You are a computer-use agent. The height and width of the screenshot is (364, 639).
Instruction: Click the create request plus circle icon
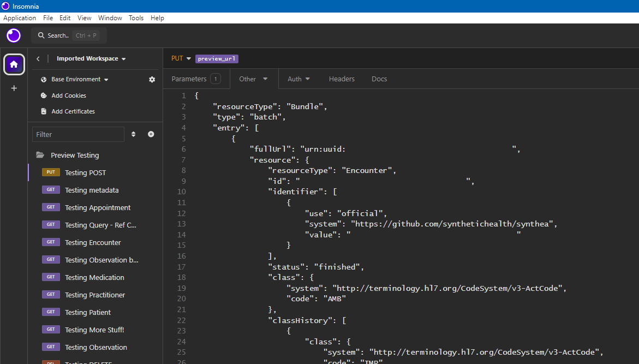click(151, 134)
